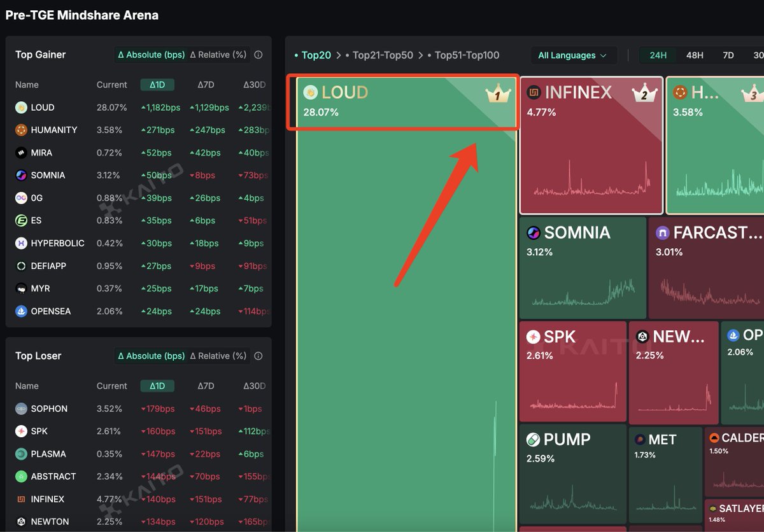The width and height of the screenshot is (764, 532).
Task: Sort Top Loser by Δ7D column
Action: pyautogui.click(x=206, y=386)
